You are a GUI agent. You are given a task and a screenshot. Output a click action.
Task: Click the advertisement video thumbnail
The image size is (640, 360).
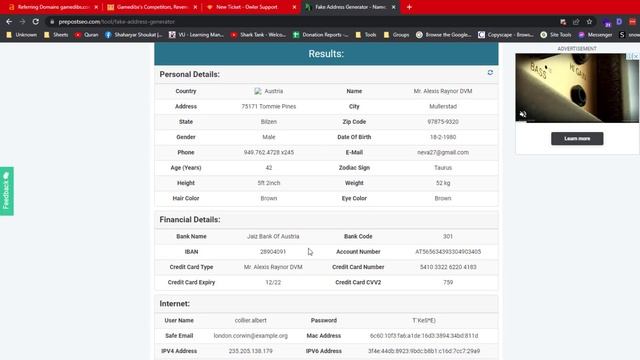click(x=577, y=88)
